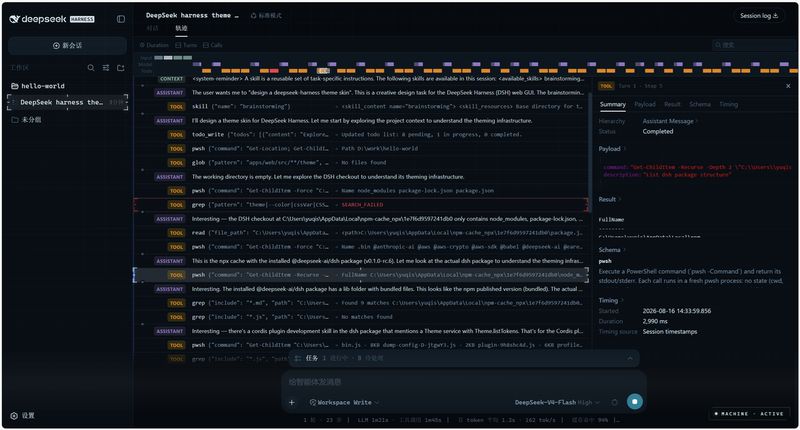
Task: Collapse turn caret above 'I'll design a theme' row
Action: 142,114
